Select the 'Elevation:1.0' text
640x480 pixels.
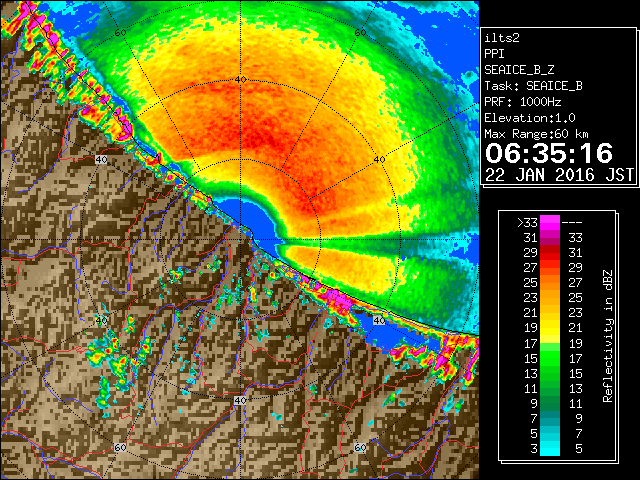click(x=530, y=118)
